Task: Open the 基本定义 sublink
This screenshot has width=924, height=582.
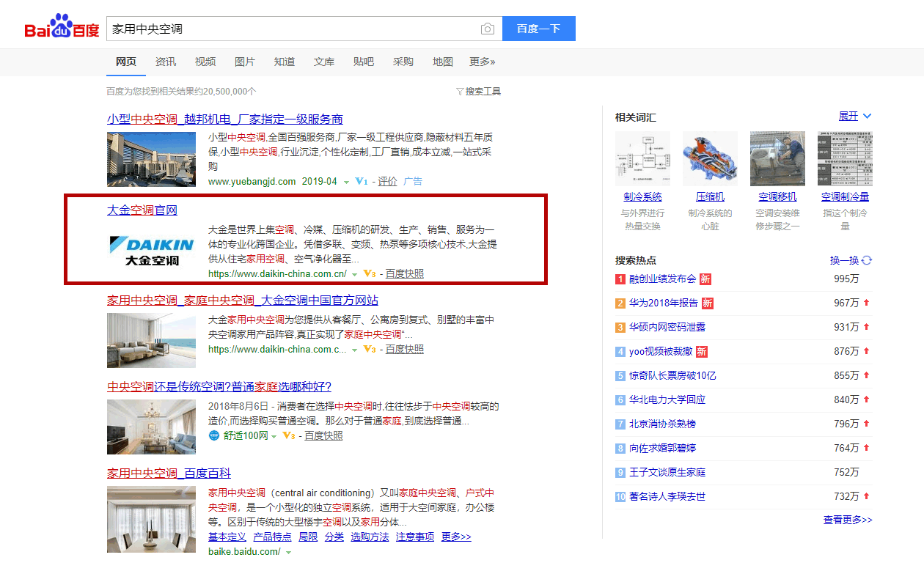Action: 227,537
